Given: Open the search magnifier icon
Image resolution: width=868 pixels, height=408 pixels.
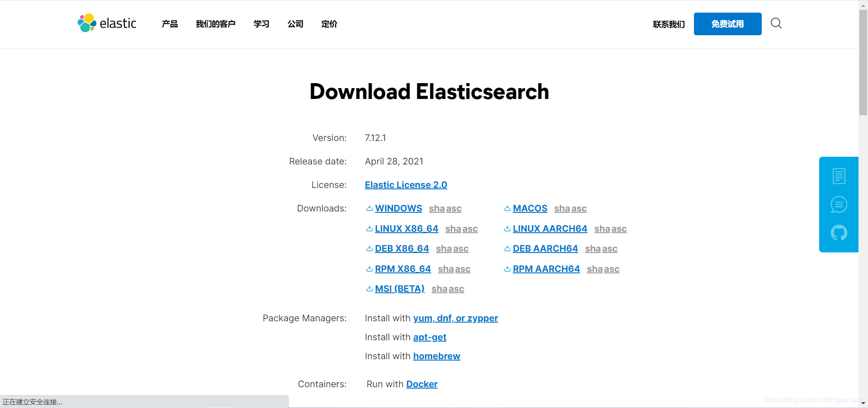Looking at the screenshot, I should coord(776,23).
